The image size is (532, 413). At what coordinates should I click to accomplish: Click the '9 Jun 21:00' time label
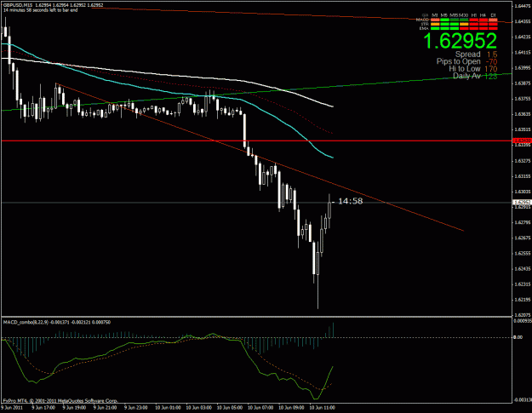tap(105, 408)
